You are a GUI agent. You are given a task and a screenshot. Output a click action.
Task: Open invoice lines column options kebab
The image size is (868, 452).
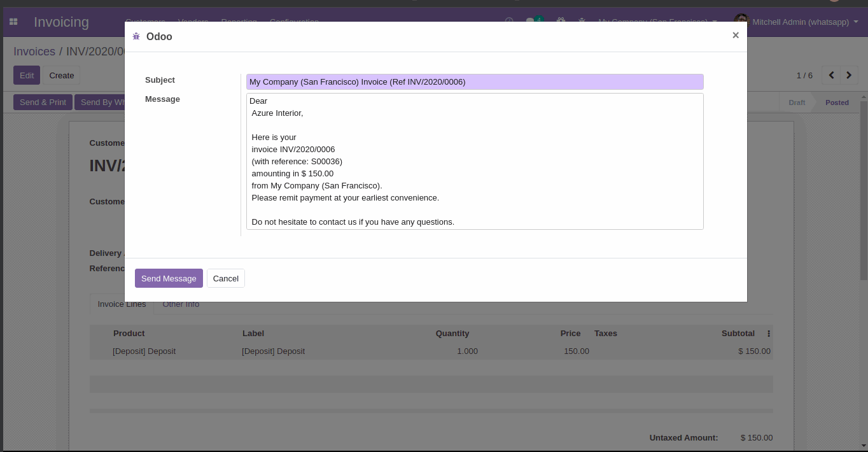pyautogui.click(x=768, y=334)
